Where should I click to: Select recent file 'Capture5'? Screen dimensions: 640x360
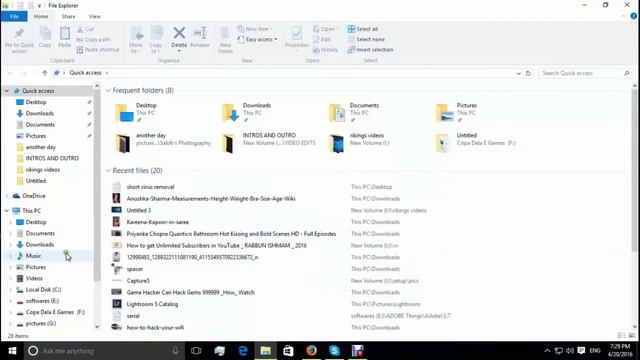tap(138, 281)
